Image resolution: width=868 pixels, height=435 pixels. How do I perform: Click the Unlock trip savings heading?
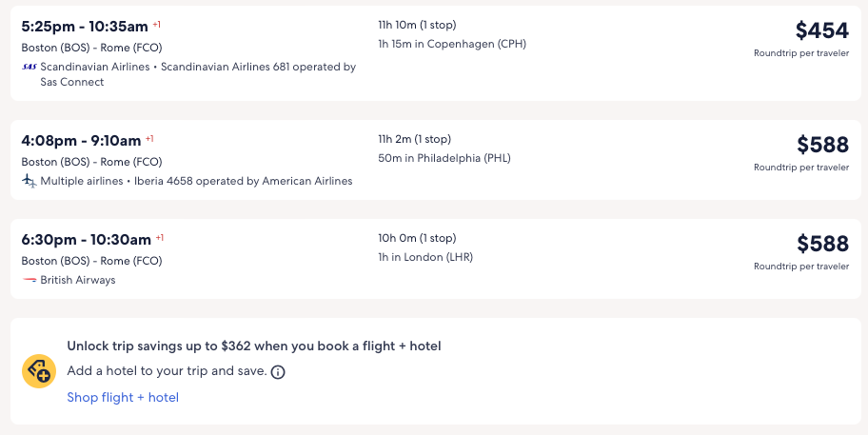pyautogui.click(x=253, y=346)
